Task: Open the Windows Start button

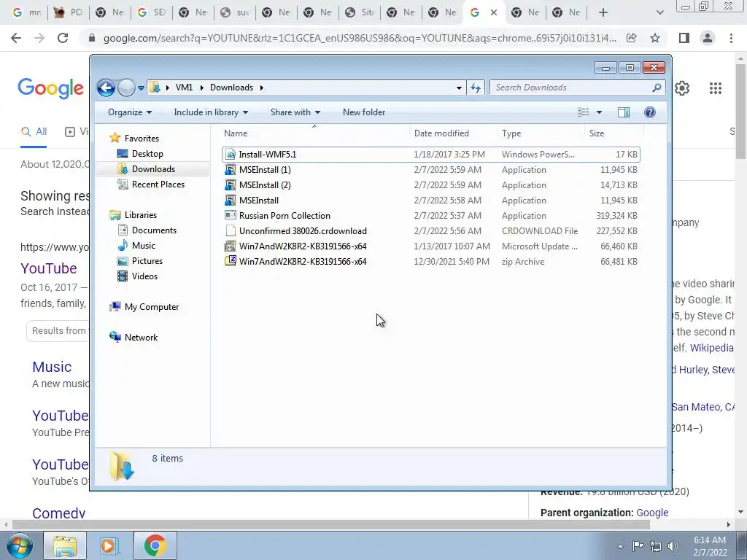Action: (x=20, y=545)
